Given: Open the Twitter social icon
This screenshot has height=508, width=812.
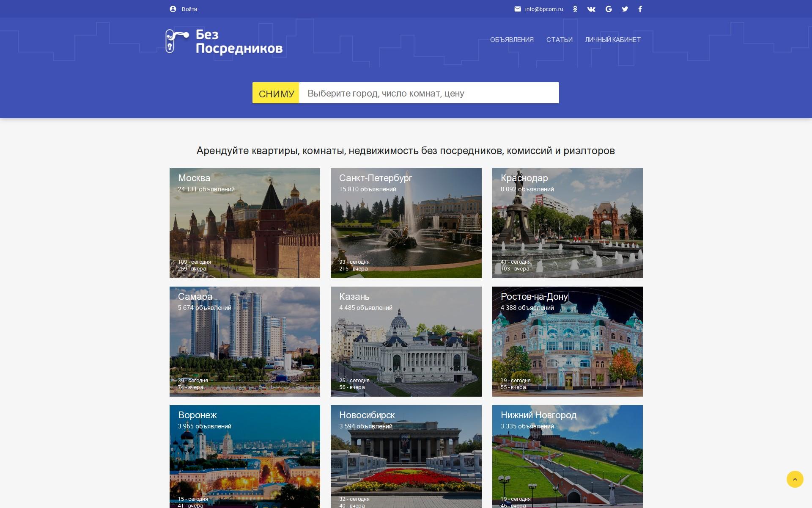Looking at the screenshot, I should pyautogui.click(x=625, y=9).
